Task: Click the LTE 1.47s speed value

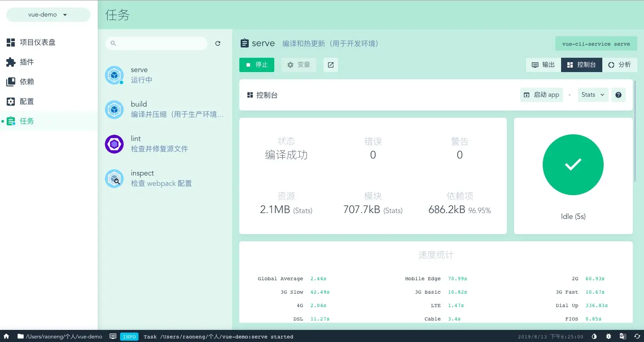Action: [x=456, y=305]
